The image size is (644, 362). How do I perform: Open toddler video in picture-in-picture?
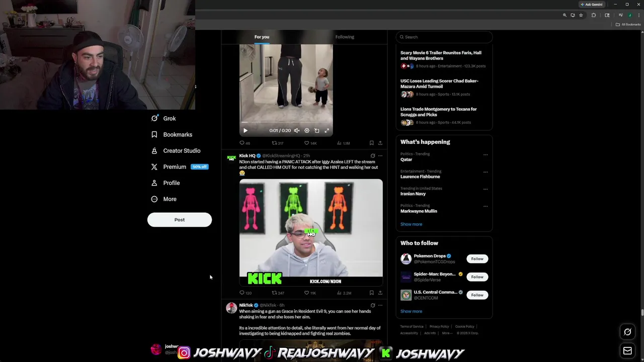point(317,131)
